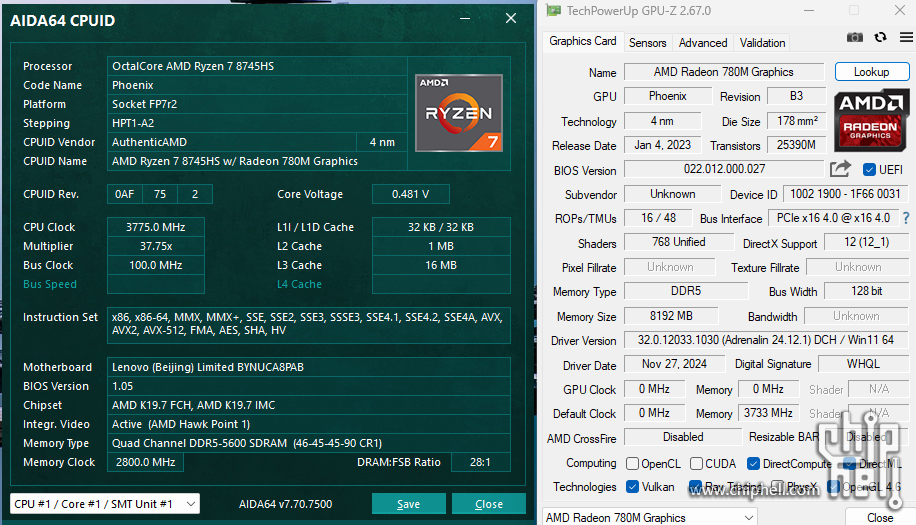
Task: Toggle the DirectCompute checkbox
Action: coord(754,464)
